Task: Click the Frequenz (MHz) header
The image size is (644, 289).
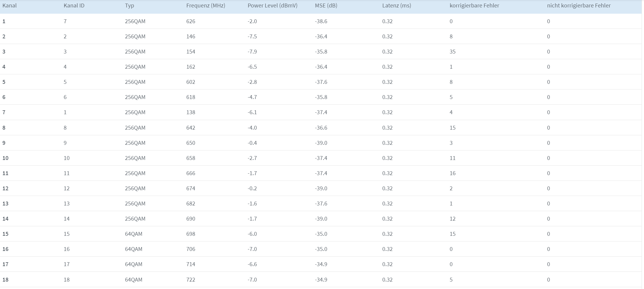Action: [206, 6]
